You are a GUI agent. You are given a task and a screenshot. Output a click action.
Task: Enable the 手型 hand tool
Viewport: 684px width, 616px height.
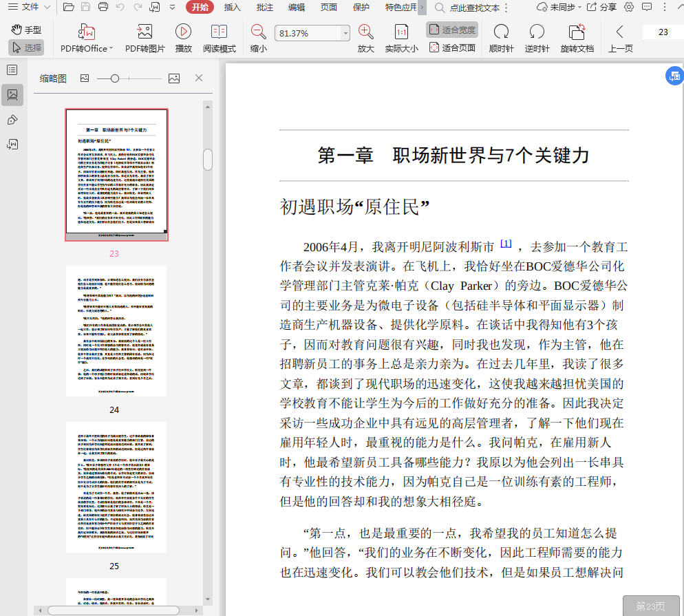(x=26, y=30)
